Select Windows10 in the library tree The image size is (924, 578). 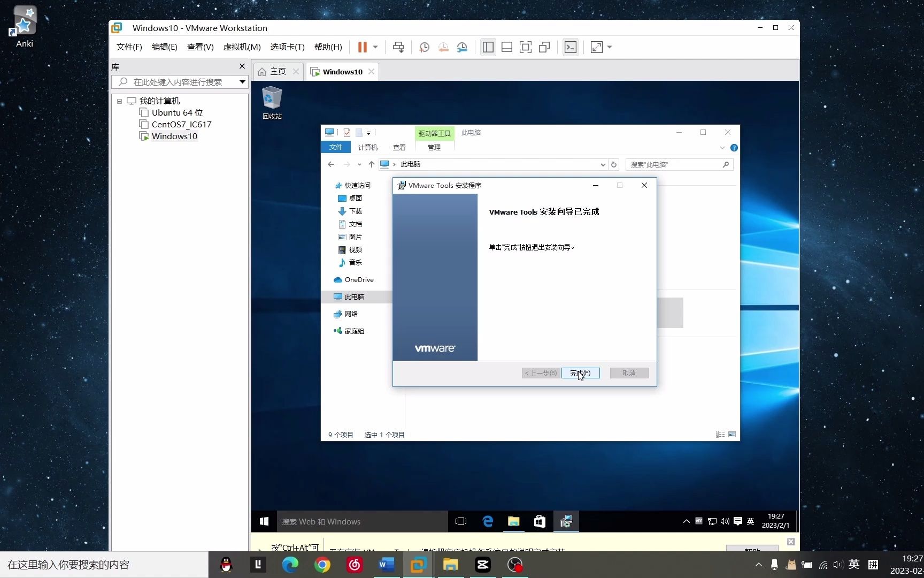174,136
